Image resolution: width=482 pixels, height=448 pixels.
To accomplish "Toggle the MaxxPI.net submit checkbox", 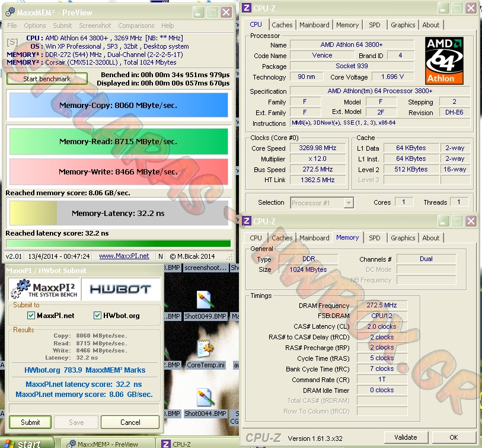I will point(31,316).
